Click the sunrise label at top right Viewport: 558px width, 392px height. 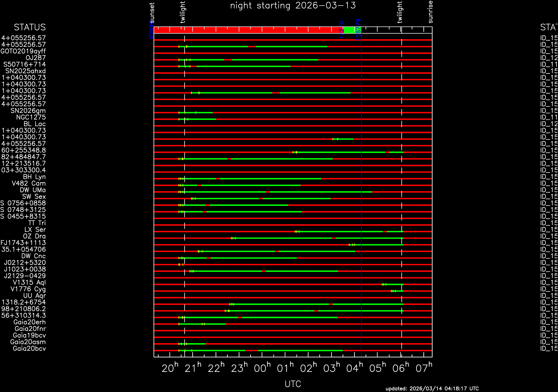430,12
